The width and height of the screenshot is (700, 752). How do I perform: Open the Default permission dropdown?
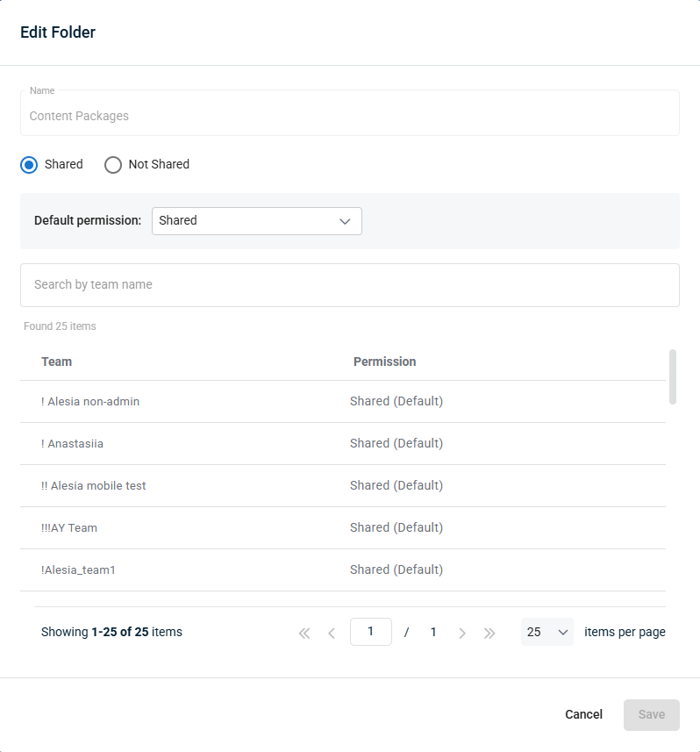pos(256,221)
